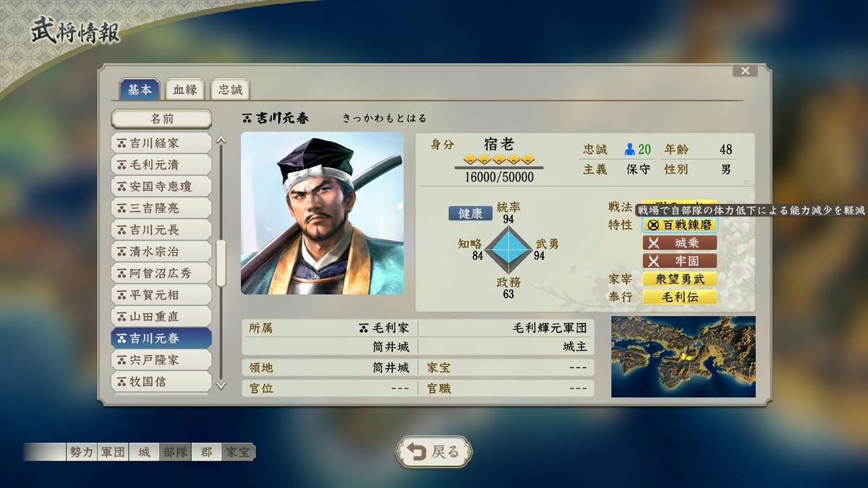Viewport: 868px width, 488px height.
Task: Click the territory minimap
Action: click(684, 356)
